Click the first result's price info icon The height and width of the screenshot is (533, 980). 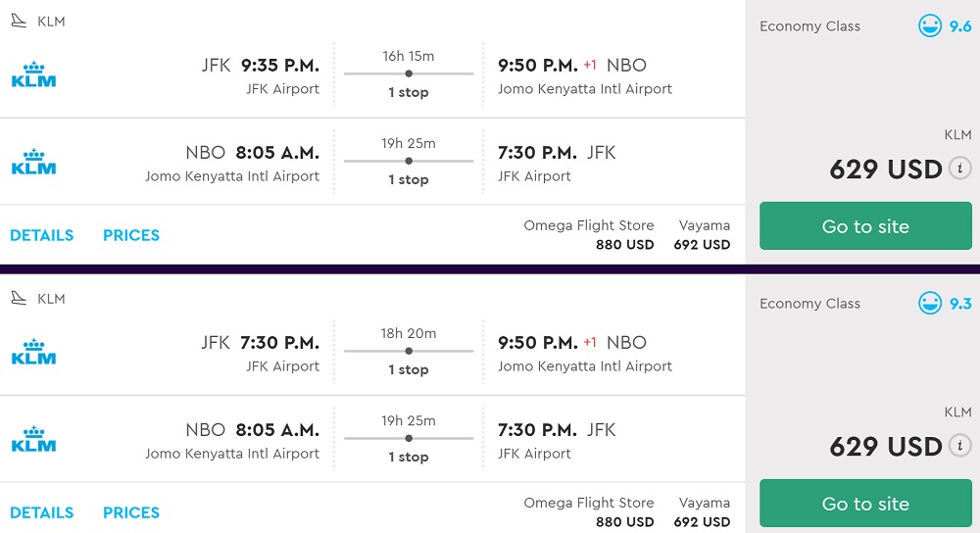pyautogui.click(x=959, y=168)
